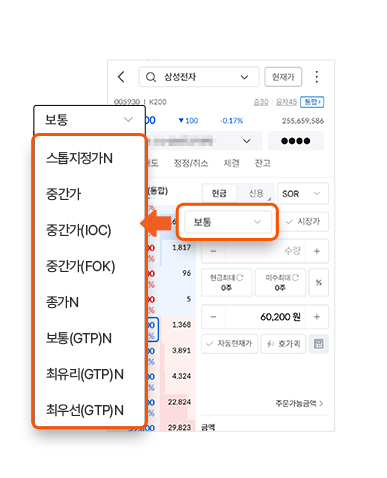Open the three-dot more menu

(x=317, y=77)
